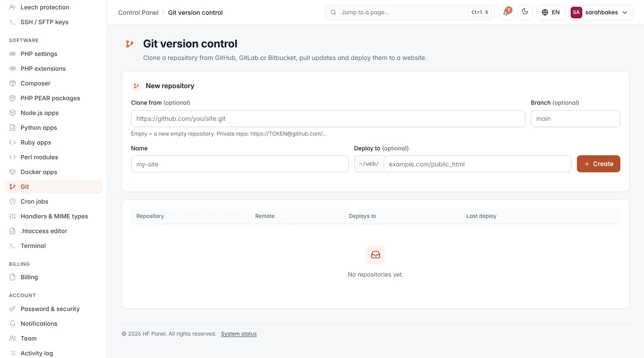Click the Python apps file icon
Image resolution: width=644 pixels, height=358 pixels.
[13, 128]
